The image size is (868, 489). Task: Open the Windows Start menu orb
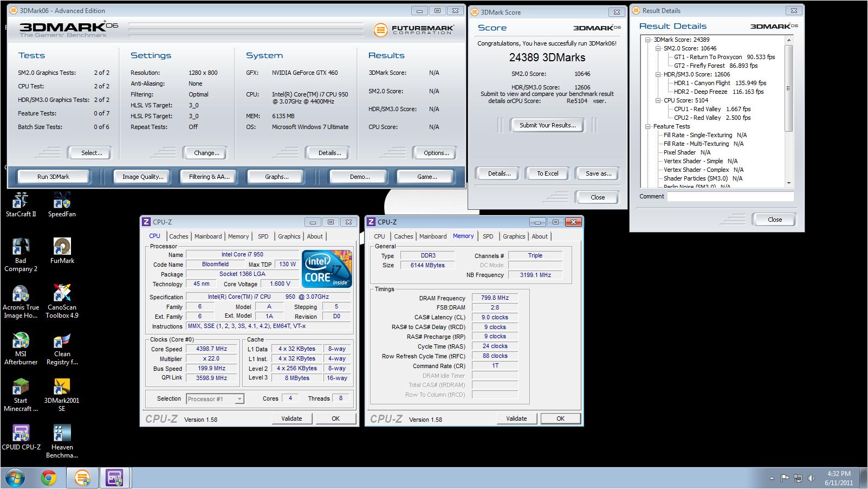(15, 478)
